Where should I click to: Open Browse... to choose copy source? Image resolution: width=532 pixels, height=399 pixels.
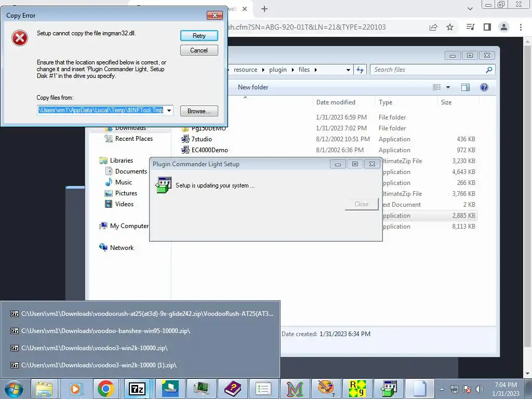coord(199,111)
